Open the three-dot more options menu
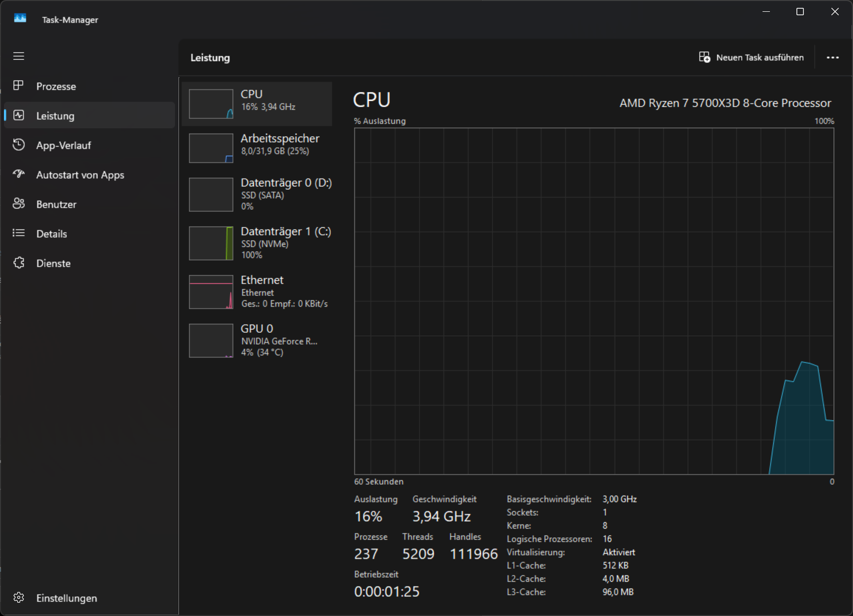Screen dimensions: 853x616 pos(832,58)
